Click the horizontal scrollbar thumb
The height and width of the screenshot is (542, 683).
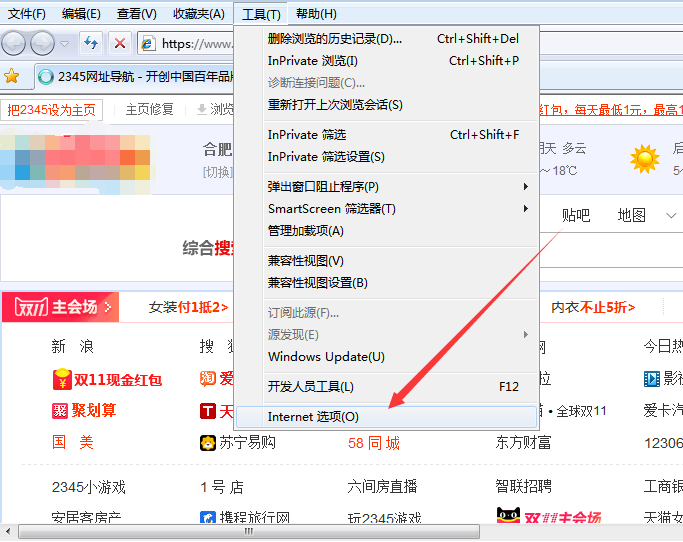pyautogui.click(x=249, y=532)
